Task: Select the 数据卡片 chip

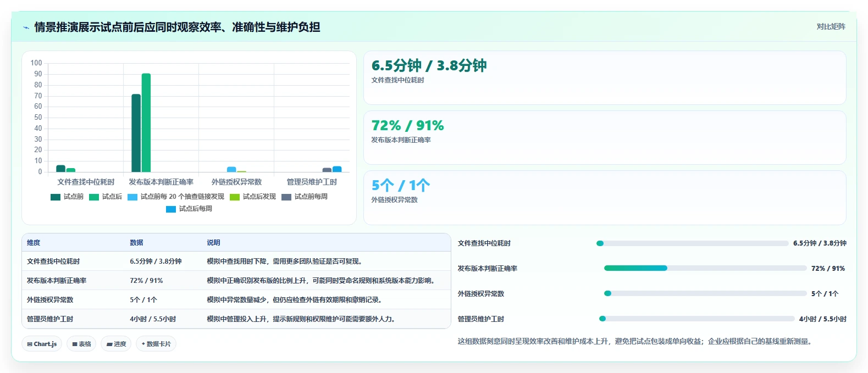Action: click(x=156, y=344)
